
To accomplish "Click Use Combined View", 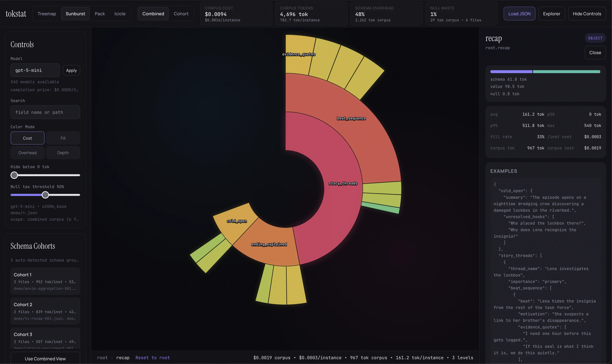I will tap(45, 358).
